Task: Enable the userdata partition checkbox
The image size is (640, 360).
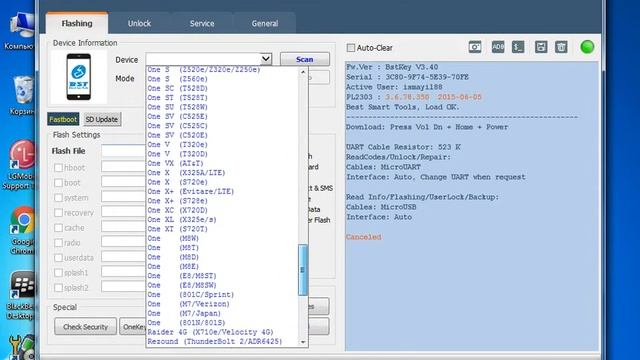Action: point(58,258)
